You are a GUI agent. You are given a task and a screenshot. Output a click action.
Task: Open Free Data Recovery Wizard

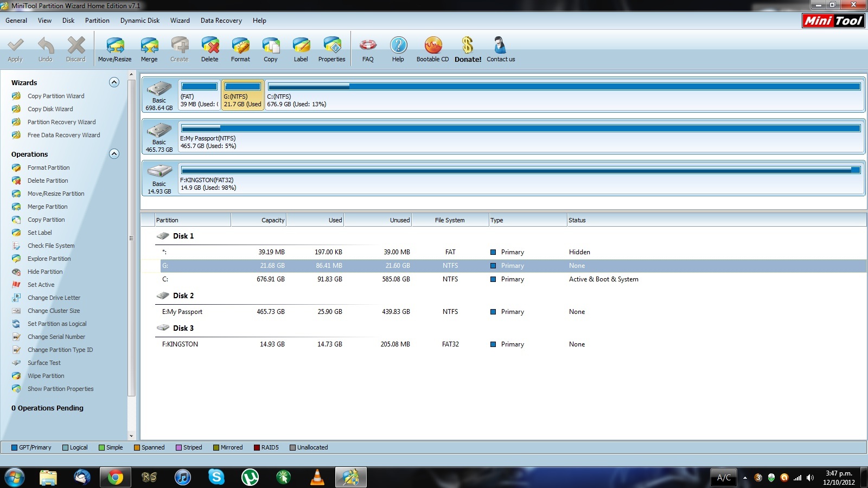(x=63, y=135)
